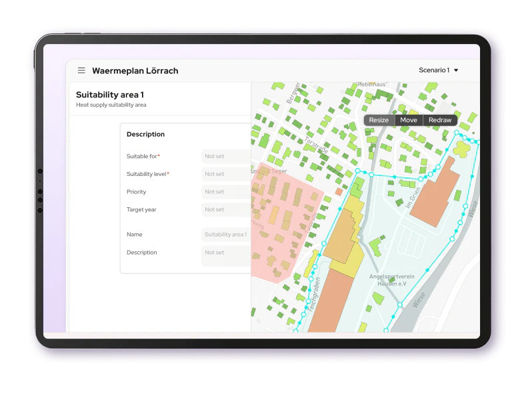Click the Target year field

(x=226, y=209)
